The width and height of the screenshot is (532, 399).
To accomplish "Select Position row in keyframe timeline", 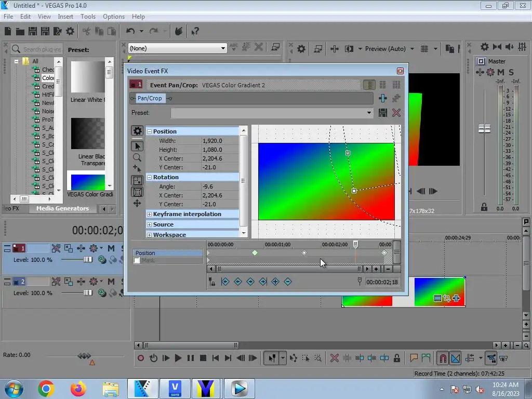I will pyautogui.click(x=168, y=253).
